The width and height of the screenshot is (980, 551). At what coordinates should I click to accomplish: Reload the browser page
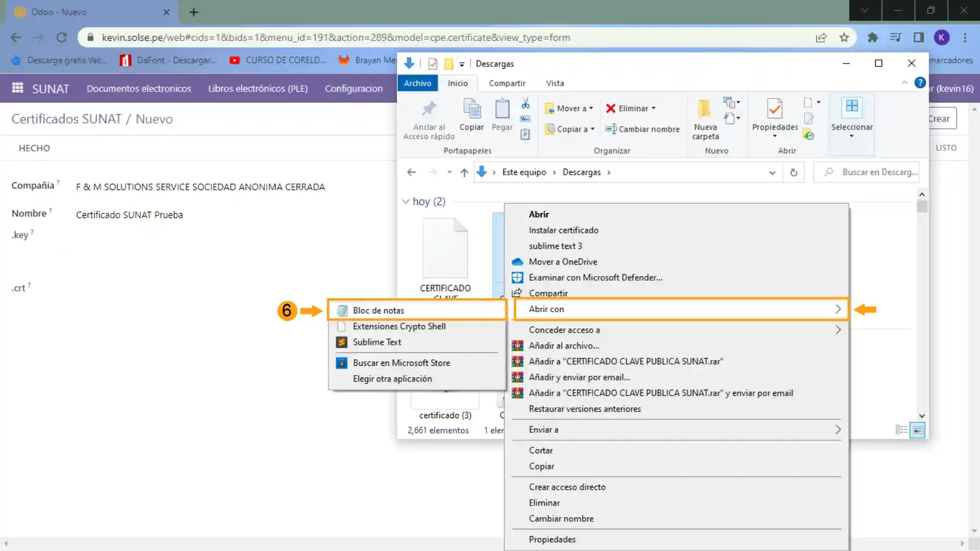[61, 37]
